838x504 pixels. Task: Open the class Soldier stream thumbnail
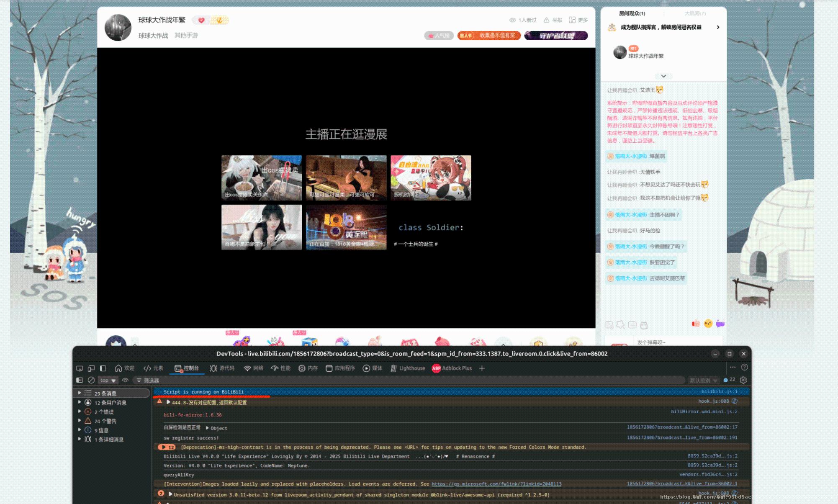coord(431,228)
